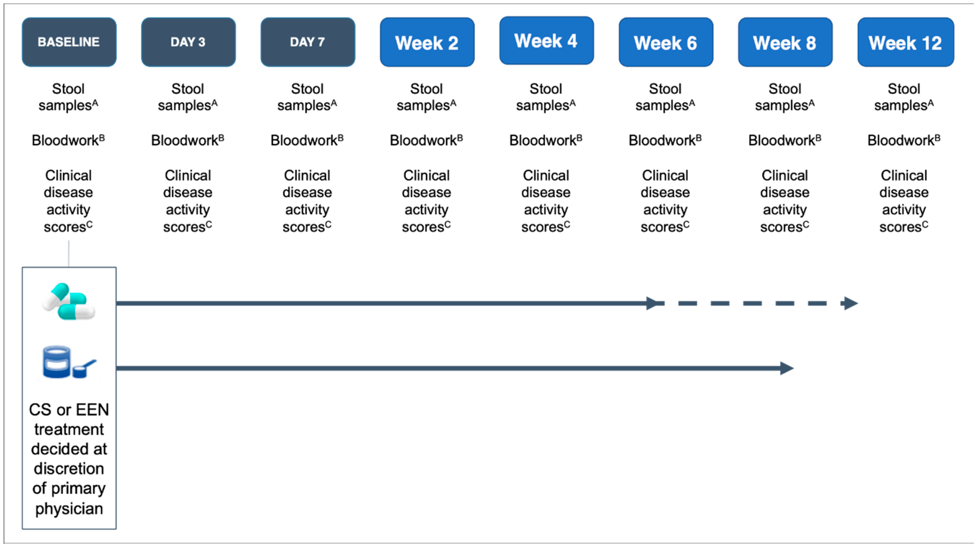Click Clinical disease activity scores under Week 12
This screenshot has height=549, width=980.
click(x=904, y=201)
